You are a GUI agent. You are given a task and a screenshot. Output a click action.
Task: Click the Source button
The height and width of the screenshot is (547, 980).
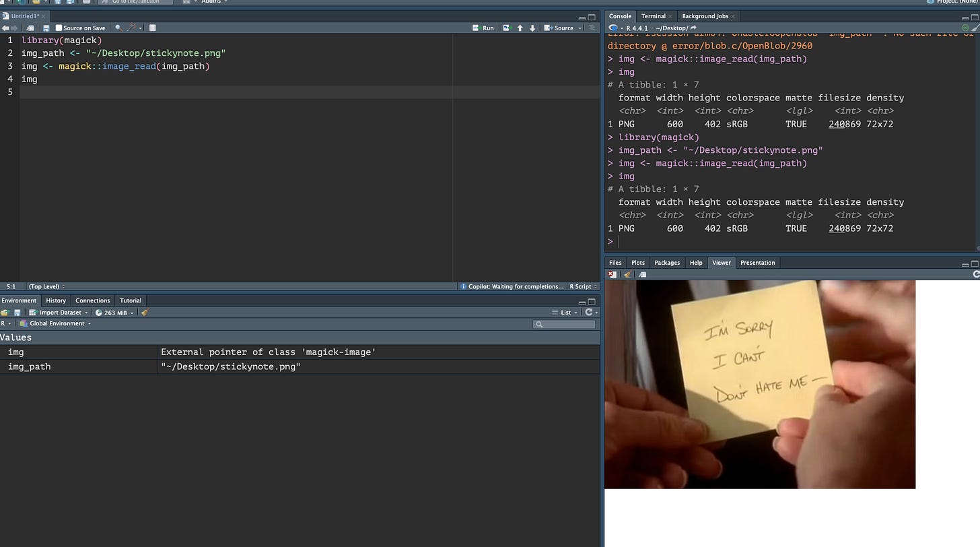[559, 28]
